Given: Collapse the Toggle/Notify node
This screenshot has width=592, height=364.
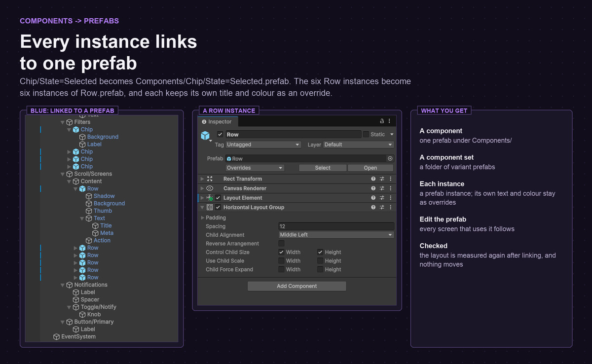Looking at the screenshot, I should (69, 307).
